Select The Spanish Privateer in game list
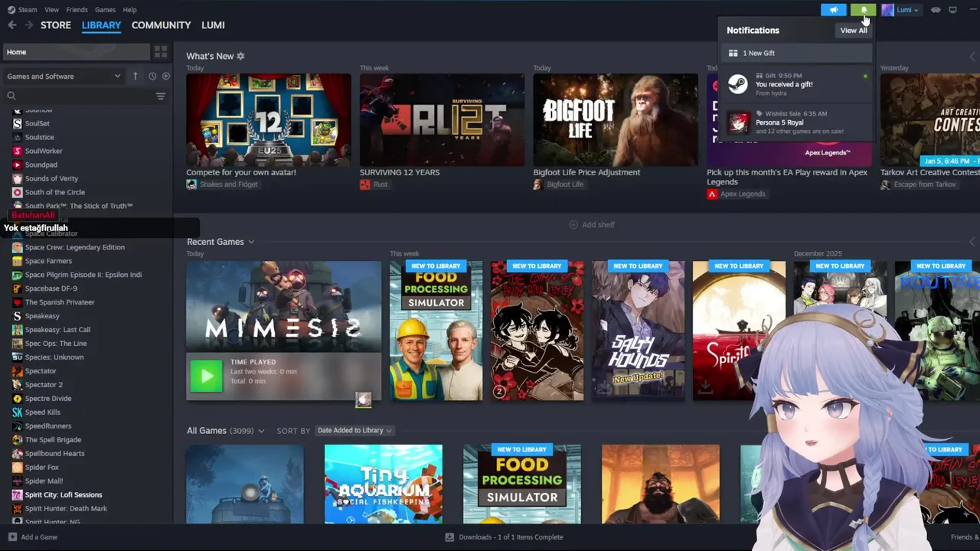 tap(60, 302)
